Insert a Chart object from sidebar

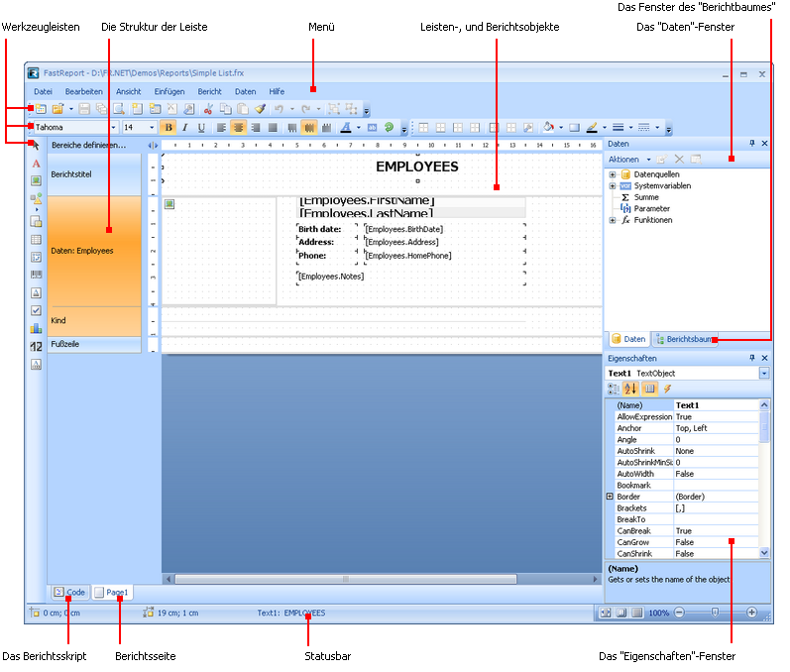pyautogui.click(x=36, y=328)
